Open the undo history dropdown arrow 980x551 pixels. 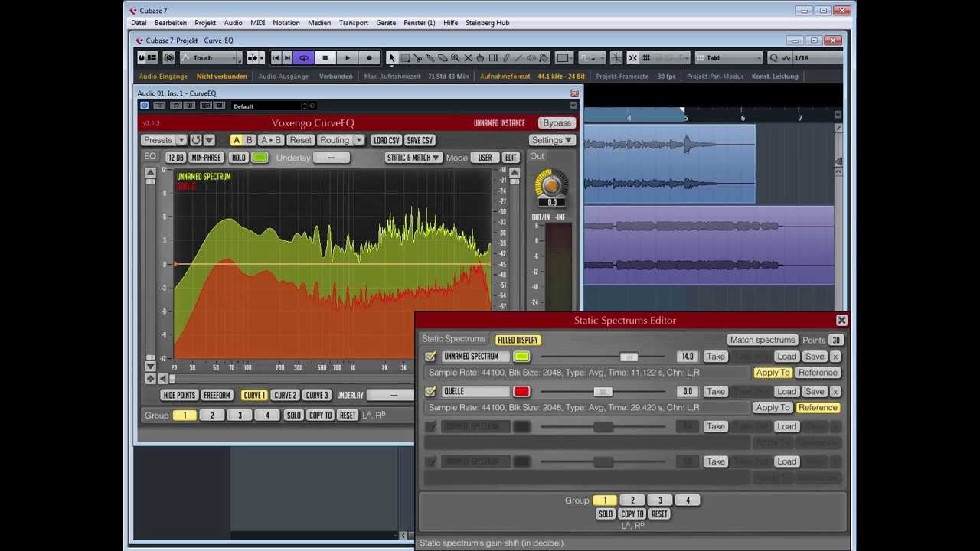click(x=208, y=140)
